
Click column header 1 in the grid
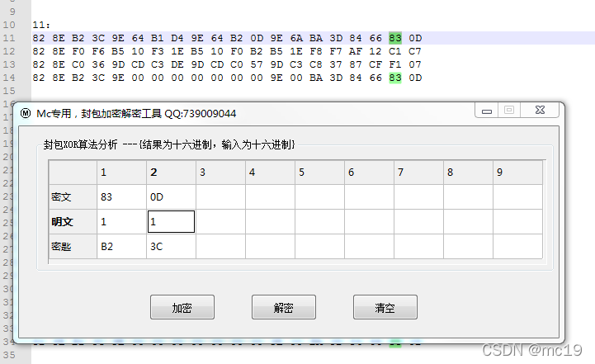pyautogui.click(x=121, y=173)
